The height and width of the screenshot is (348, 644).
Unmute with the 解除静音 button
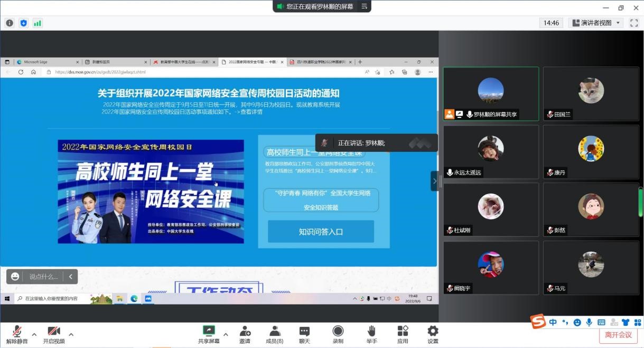click(16, 334)
